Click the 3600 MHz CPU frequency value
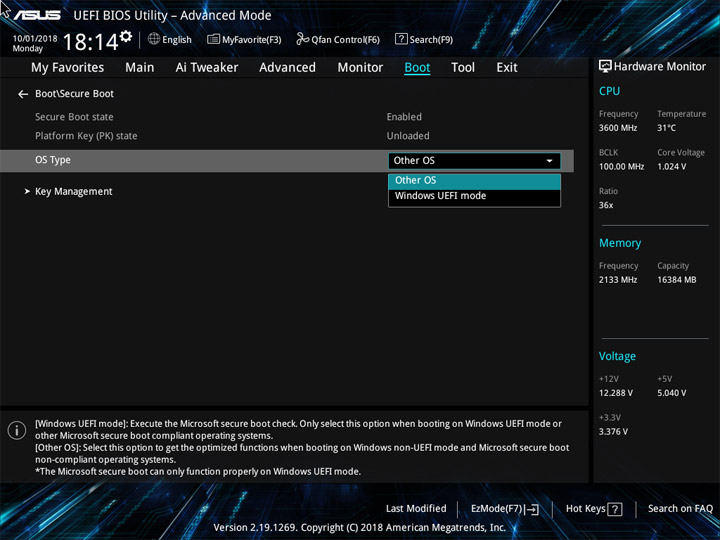The height and width of the screenshot is (540, 720). 618,128
